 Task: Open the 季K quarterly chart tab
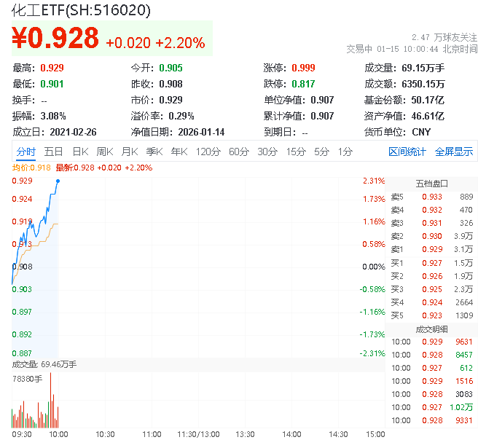(x=154, y=152)
